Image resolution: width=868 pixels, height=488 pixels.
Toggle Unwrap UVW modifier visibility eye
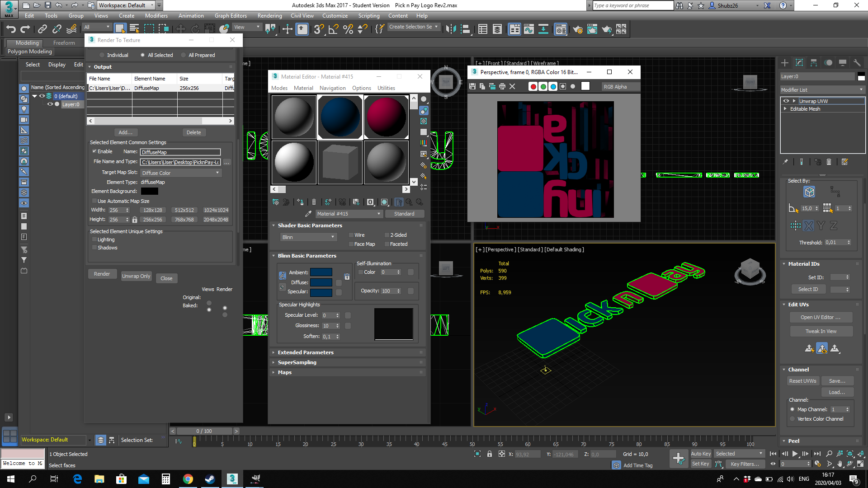[x=786, y=101]
